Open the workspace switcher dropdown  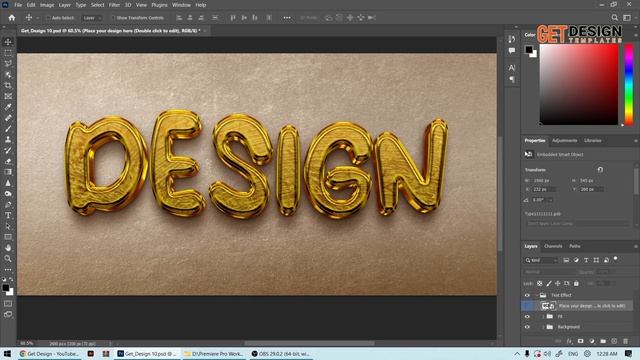[x=627, y=18]
